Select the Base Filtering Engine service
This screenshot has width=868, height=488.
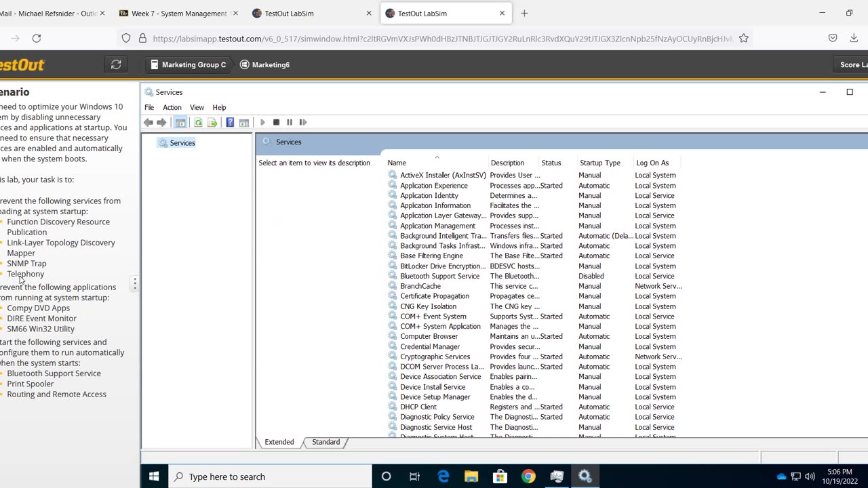point(534,256)
